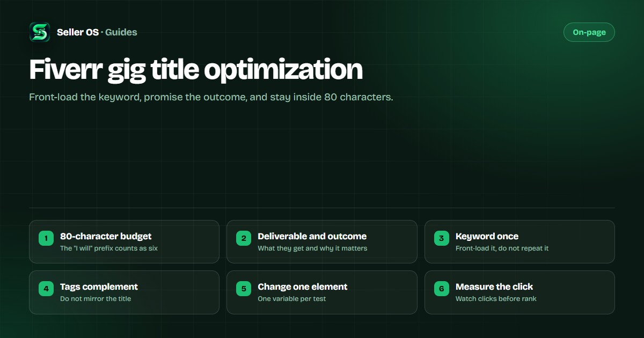Viewport: 644px width, 338px height.
Task: Click the "Deliverable and outcome" card title
Action: pyautogui.click(x=312, y=236)
